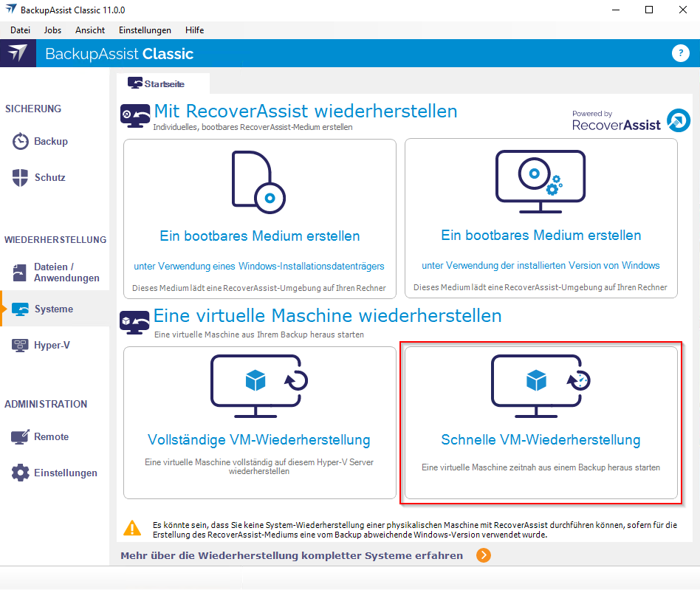Click the Backup clock icon in sidebar
The image size is (700, 590).
(21, 142)
